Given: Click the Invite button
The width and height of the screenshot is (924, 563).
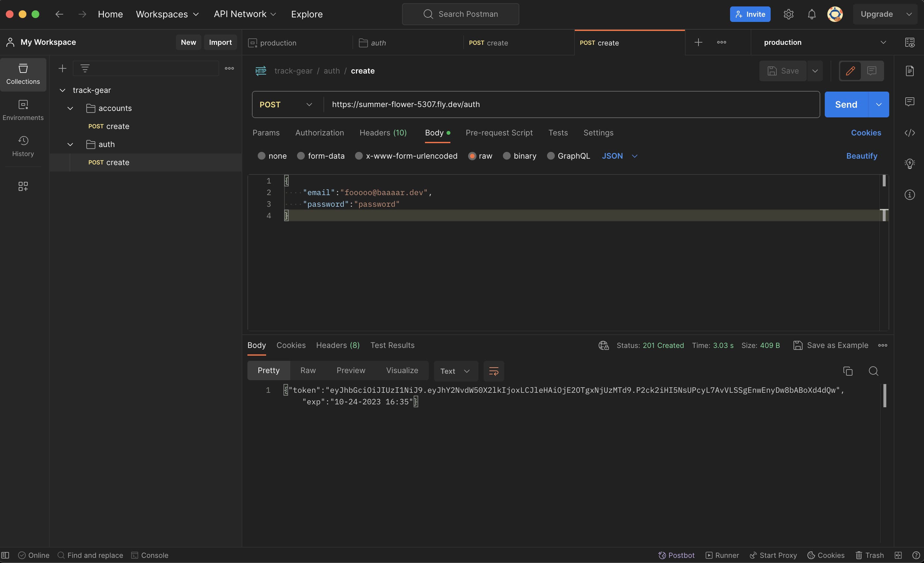Looking at the screenshot, I should pyautogui.click(x=750, y=14).
